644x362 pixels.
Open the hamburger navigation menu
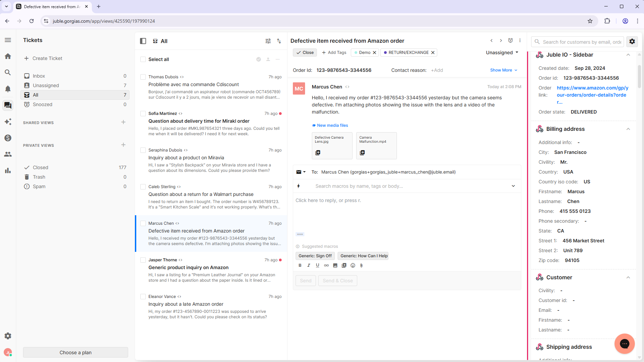coord(8,40)
